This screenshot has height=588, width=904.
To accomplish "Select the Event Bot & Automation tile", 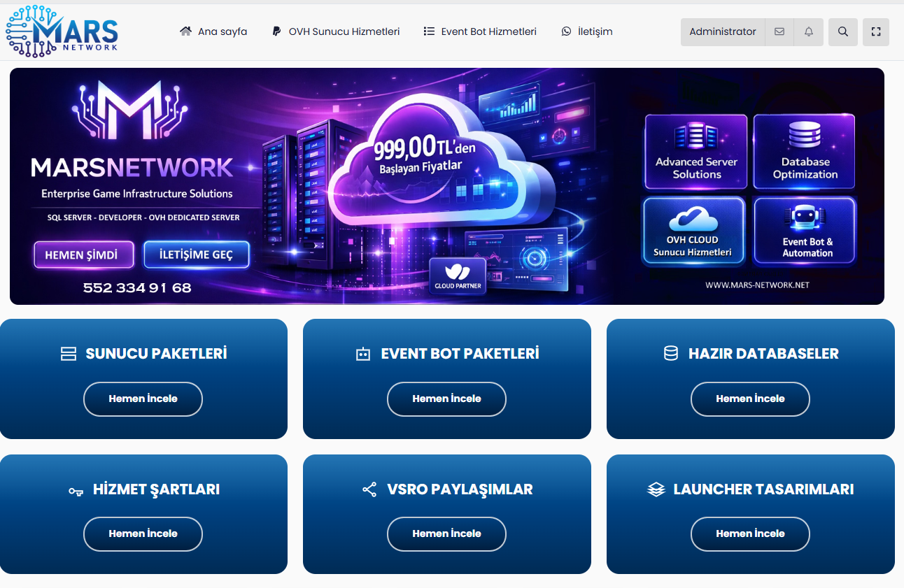I will tap(805, 231).
